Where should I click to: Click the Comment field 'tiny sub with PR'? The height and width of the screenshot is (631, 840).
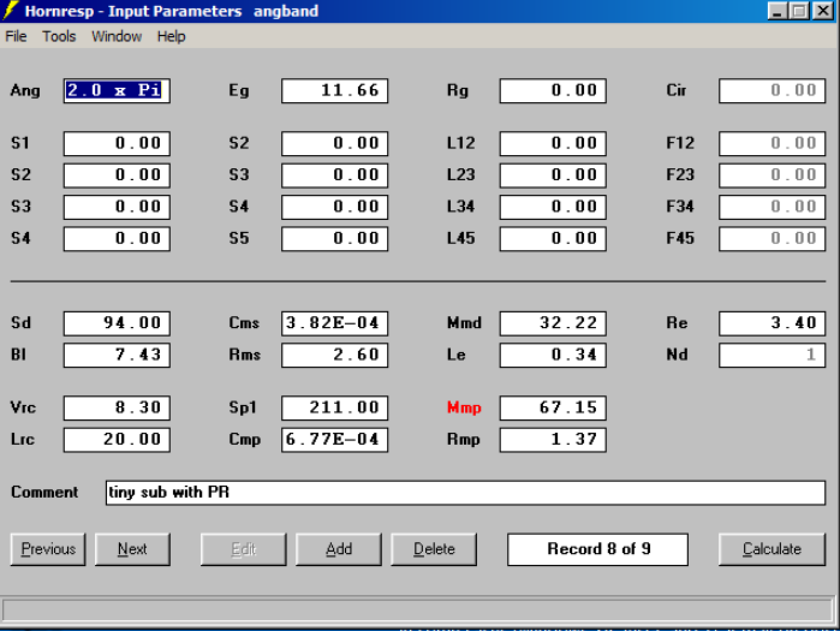[466, 493]
